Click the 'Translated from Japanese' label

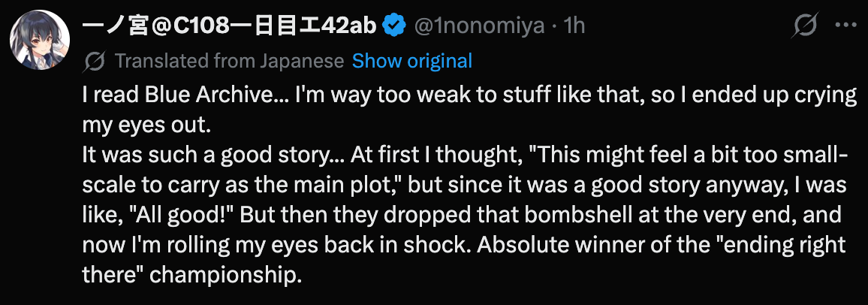click(x=229, y=61)
